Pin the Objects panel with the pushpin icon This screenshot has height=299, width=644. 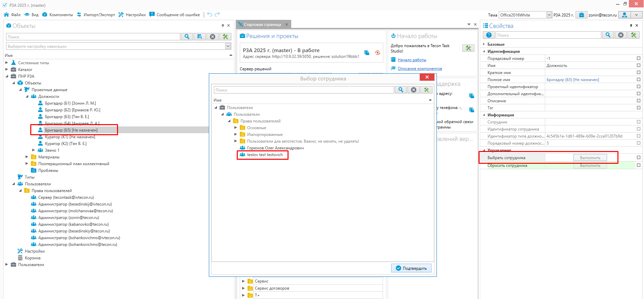223,26
